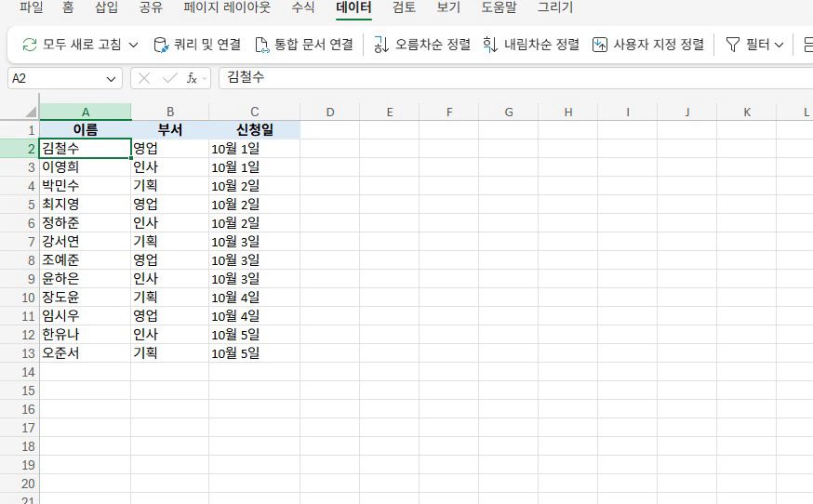Select column C header
The image size is (813, 504).
point(255,112)
